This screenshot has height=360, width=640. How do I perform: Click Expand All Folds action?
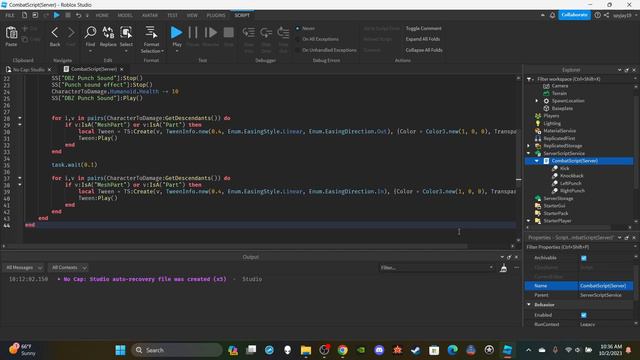pos(423,39)
